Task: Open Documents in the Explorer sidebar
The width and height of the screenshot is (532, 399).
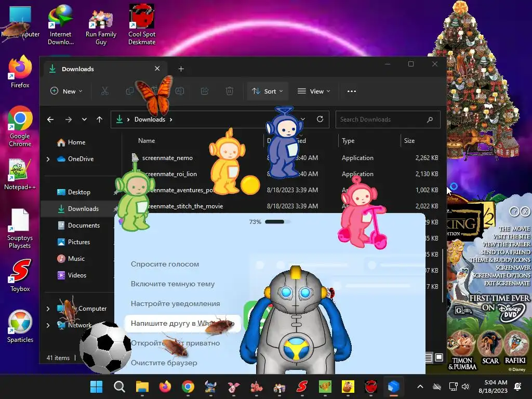Action: (x=79, y=225)
